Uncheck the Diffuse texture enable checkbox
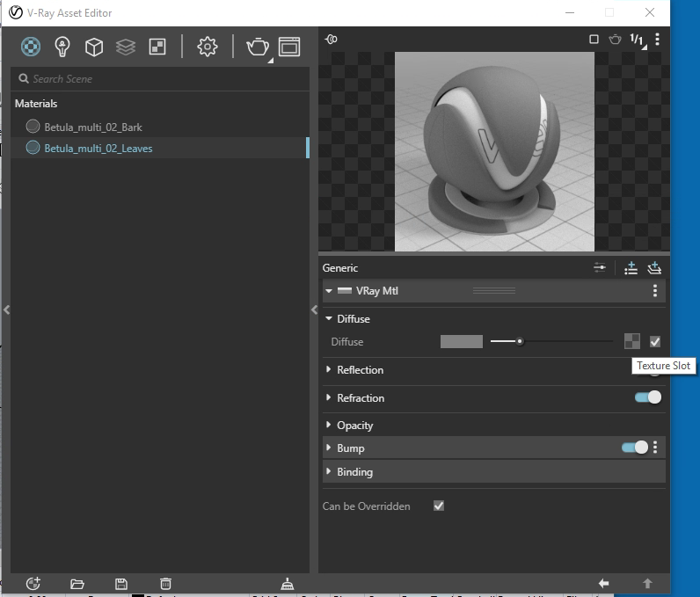The image size is (700, 597). (655, 341)
